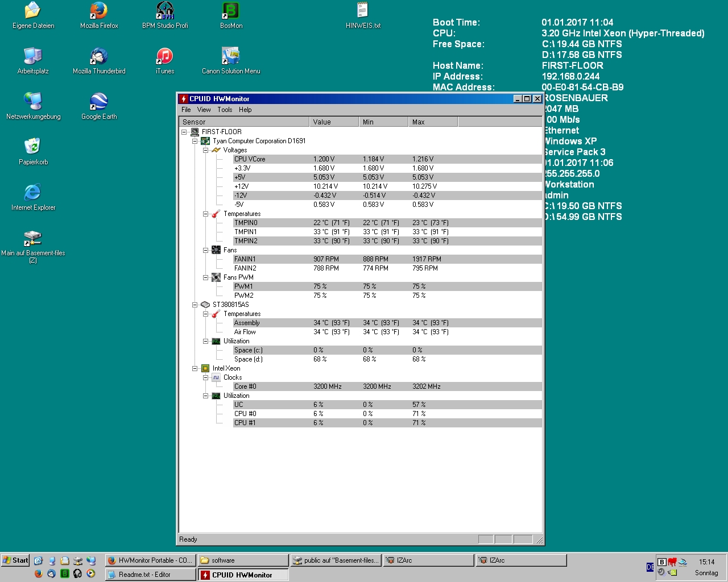Collapse the ST380815AS drive node
The image size is (728, 582).
click(x=195, y=305)
